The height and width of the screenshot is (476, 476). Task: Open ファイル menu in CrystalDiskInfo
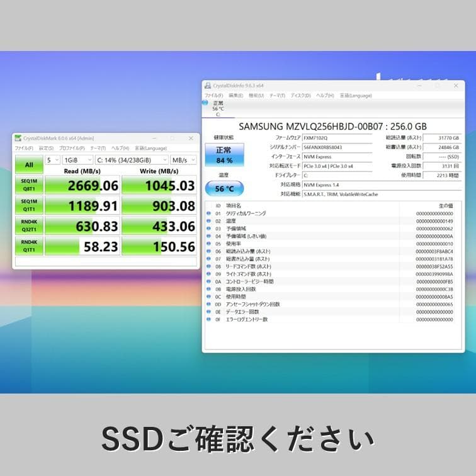213,95
